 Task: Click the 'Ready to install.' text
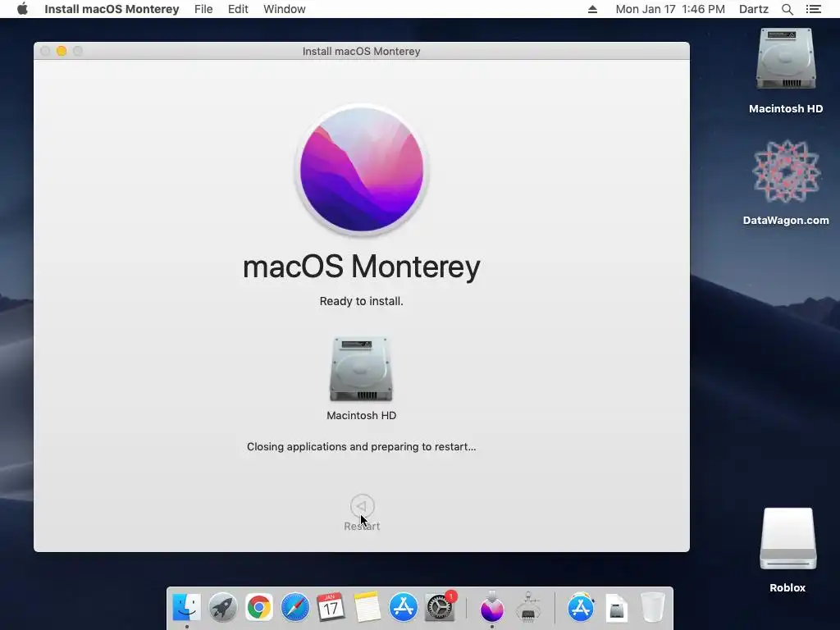click(361, 301)
